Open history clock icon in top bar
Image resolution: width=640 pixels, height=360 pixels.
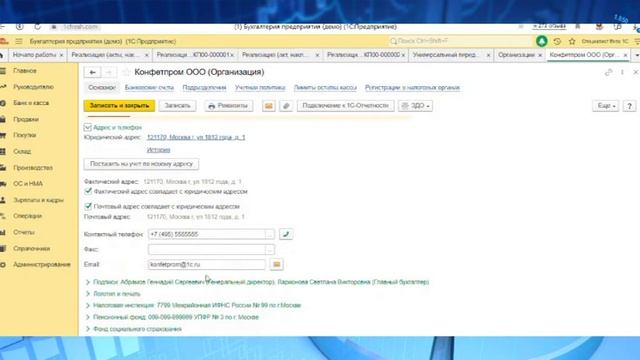[x=557, y=41]
